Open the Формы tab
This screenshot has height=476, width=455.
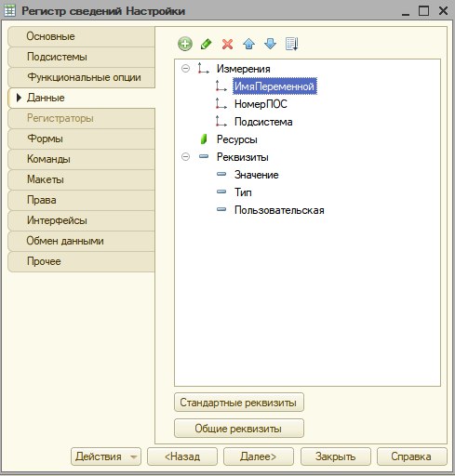81,139
